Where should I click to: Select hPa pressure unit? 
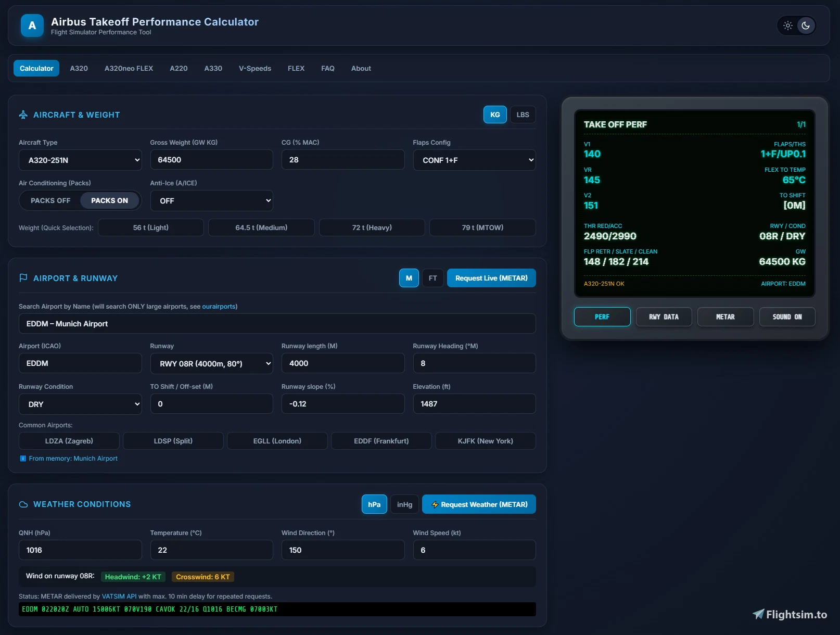(x=374, y=504)
